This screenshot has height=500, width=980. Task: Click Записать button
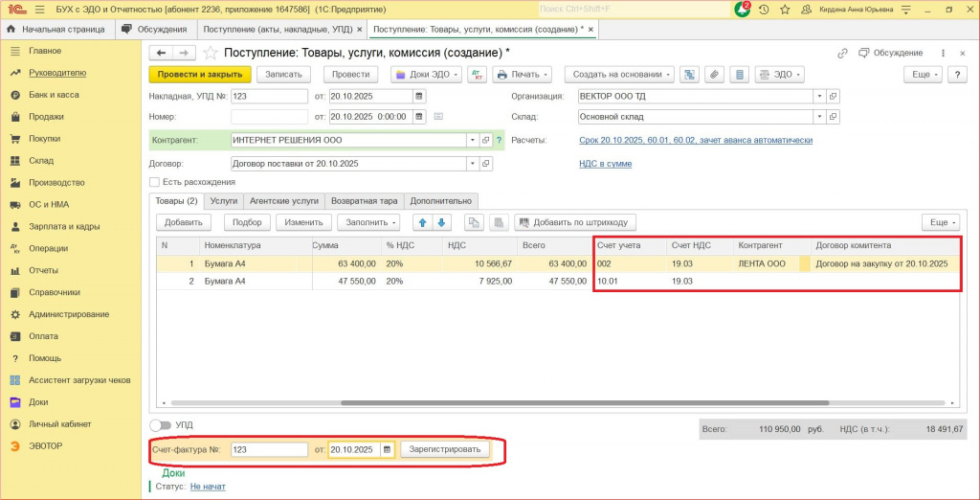(x=283, y=75)
